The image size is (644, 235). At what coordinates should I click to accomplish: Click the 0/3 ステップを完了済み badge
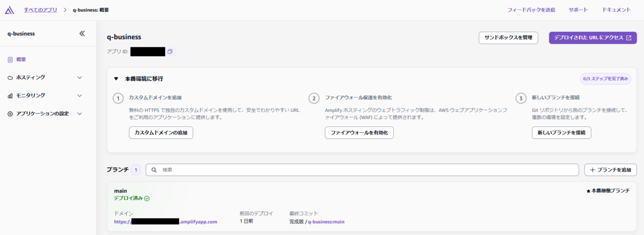(606, 79)
